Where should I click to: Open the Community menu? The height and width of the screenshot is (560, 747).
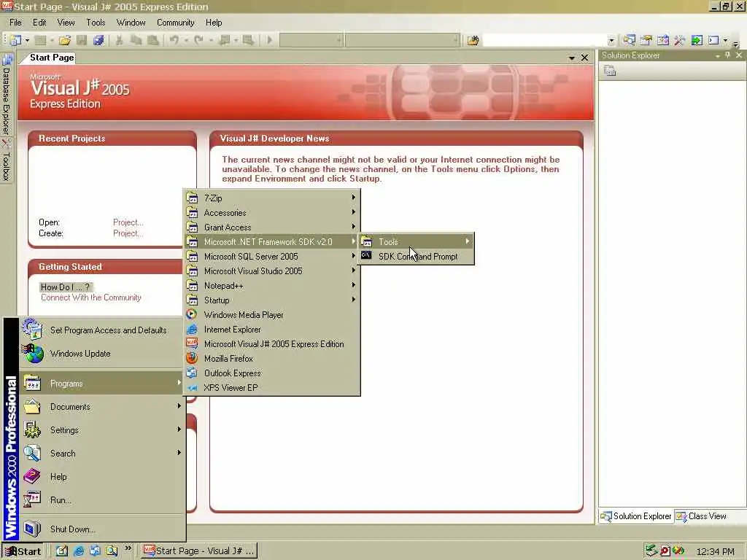click(x=176, y=23)
